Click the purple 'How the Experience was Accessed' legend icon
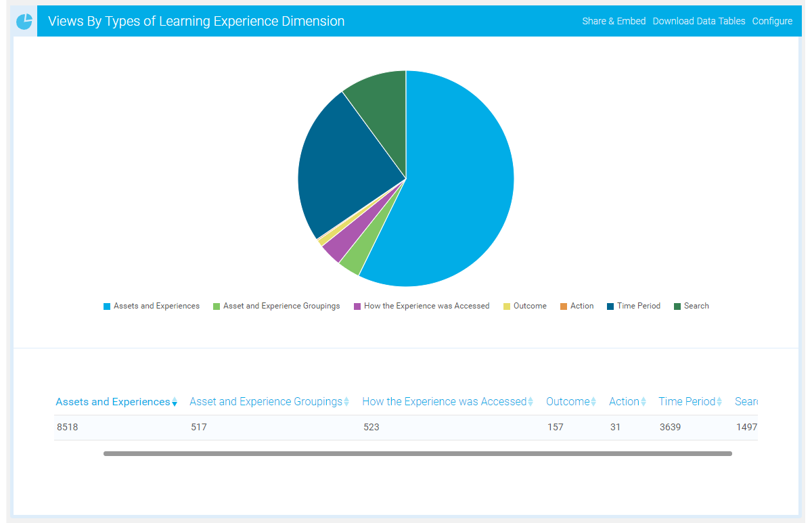The image size is (812, 523). click(357, 306)
